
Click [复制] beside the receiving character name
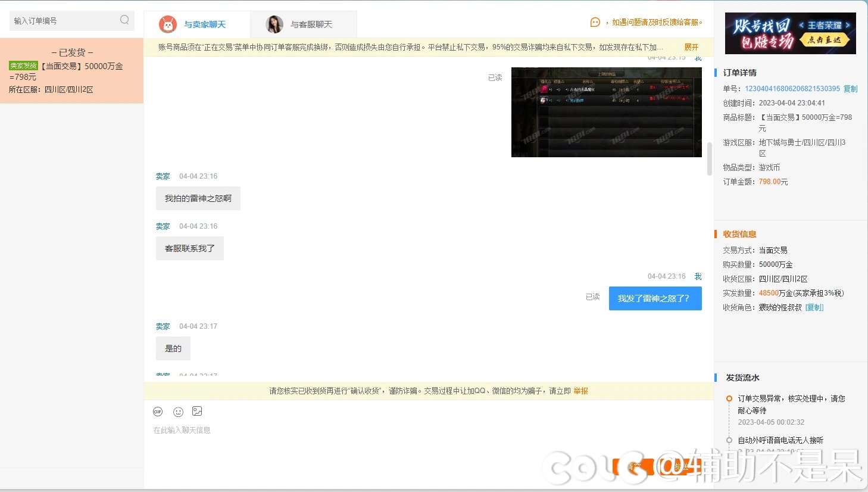point(814,307)
